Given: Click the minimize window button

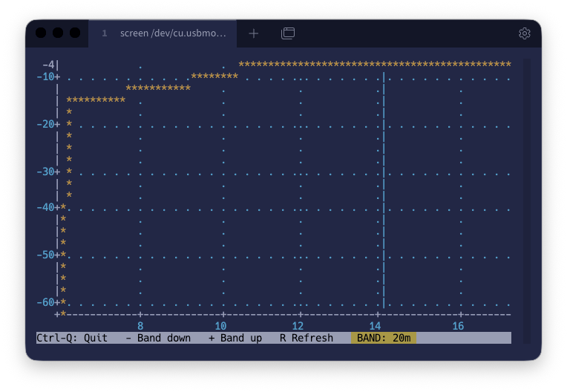Looking at the screenshot, I should 58,33.
